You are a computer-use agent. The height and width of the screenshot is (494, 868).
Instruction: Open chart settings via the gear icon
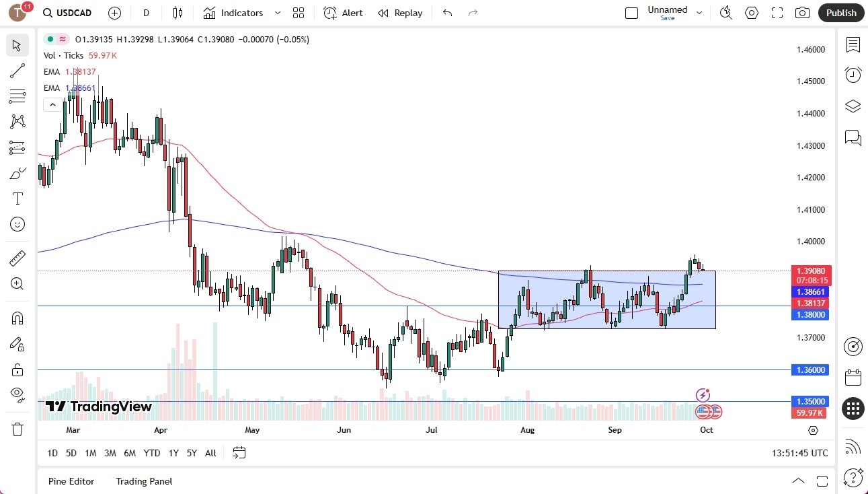coord(751,12)
